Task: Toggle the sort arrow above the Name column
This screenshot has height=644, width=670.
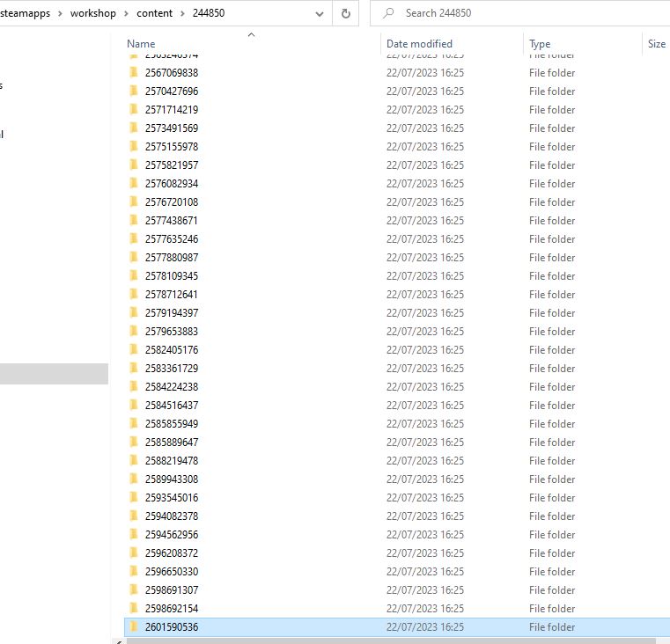Action: point(251,34)
